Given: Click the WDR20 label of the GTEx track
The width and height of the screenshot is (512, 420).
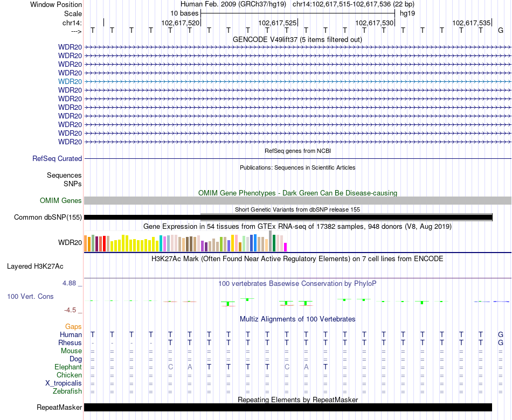Looking at the screenshot, I should (70, 242).
